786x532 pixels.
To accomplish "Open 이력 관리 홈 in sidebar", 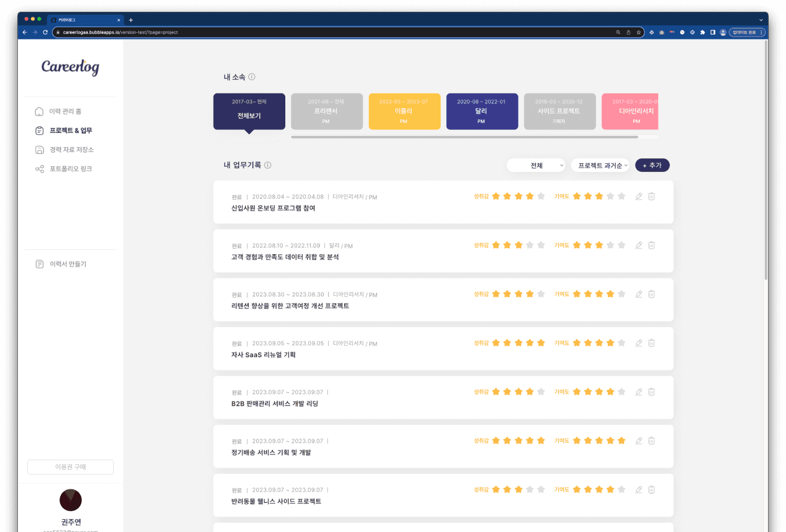I will [58, 111].
